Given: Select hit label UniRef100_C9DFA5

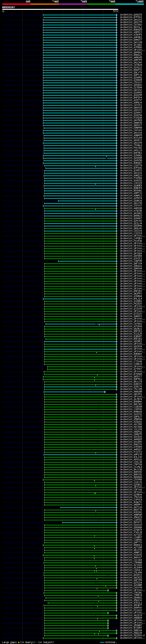Looking at the screenshot, I should [131, 261].
